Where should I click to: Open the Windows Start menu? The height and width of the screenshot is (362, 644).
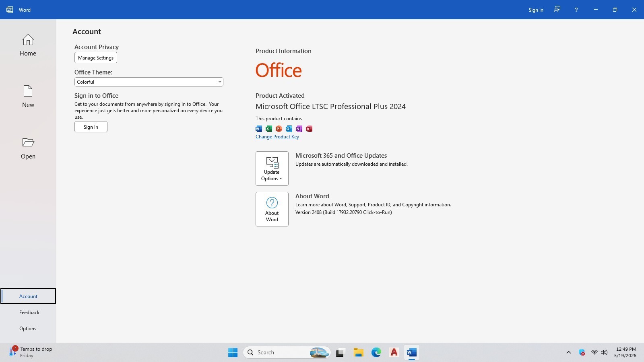click(x=233, y=353)
